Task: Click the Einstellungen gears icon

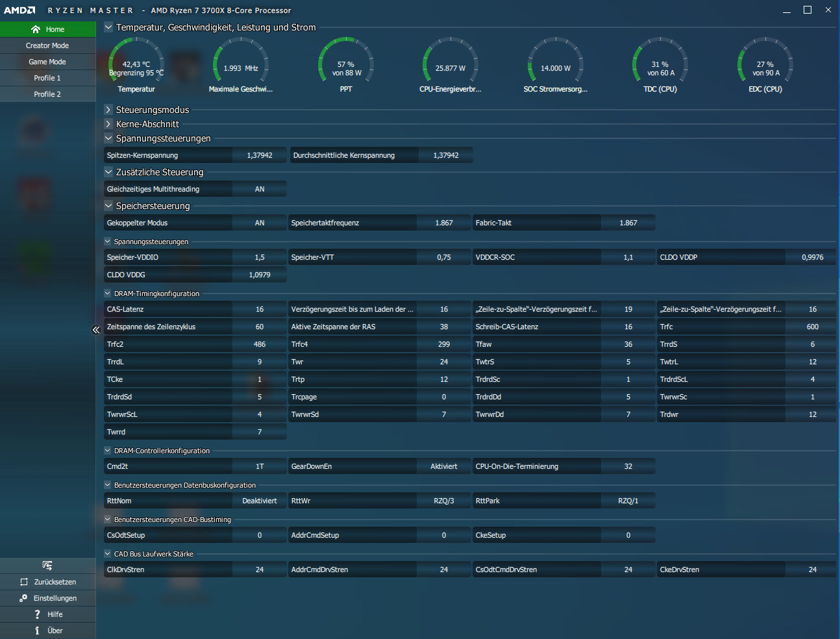Action: (23, 598)
